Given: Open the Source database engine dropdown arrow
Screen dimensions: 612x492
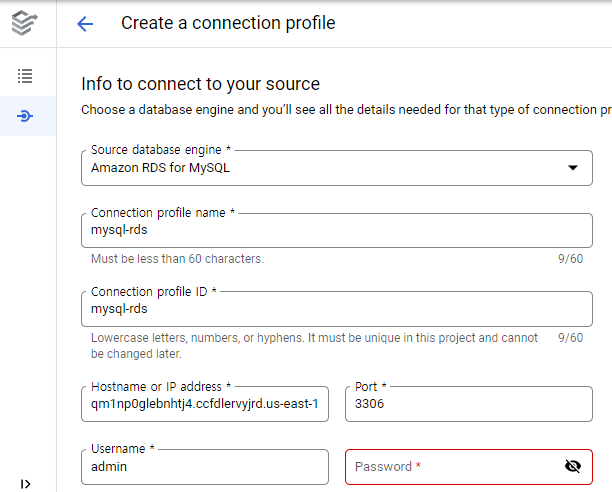Looking at the screenshot, I should pos(573,168).
